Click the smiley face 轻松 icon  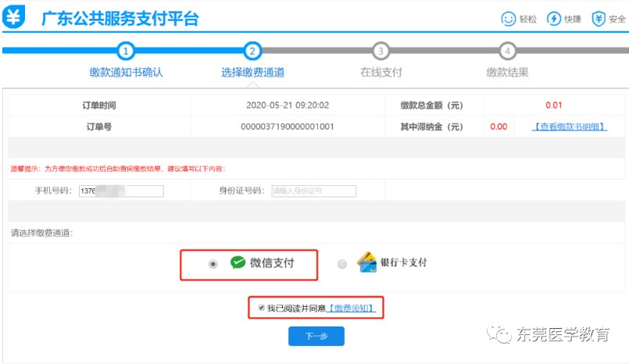[x=509, y=19]
